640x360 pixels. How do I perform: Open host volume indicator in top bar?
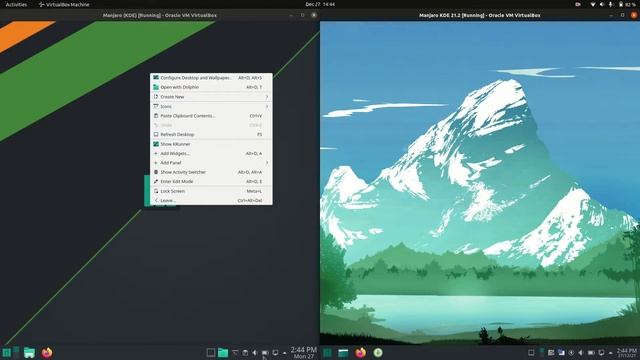click(602, 4)
